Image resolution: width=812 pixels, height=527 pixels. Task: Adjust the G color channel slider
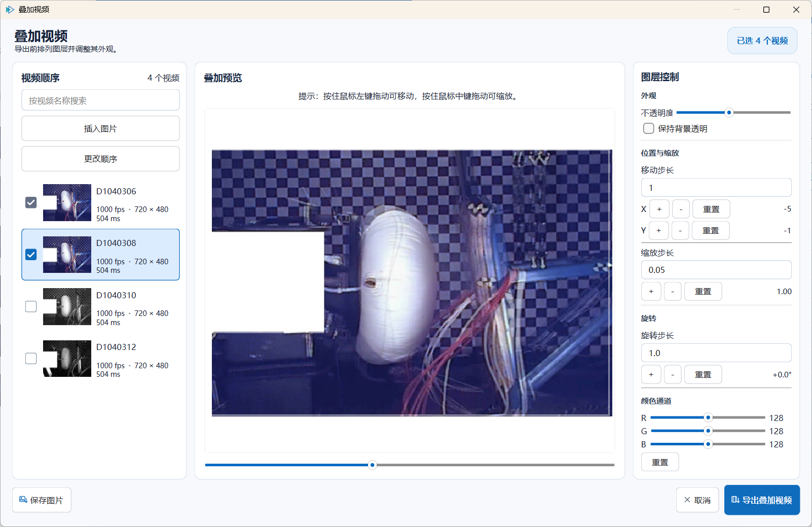708,431
